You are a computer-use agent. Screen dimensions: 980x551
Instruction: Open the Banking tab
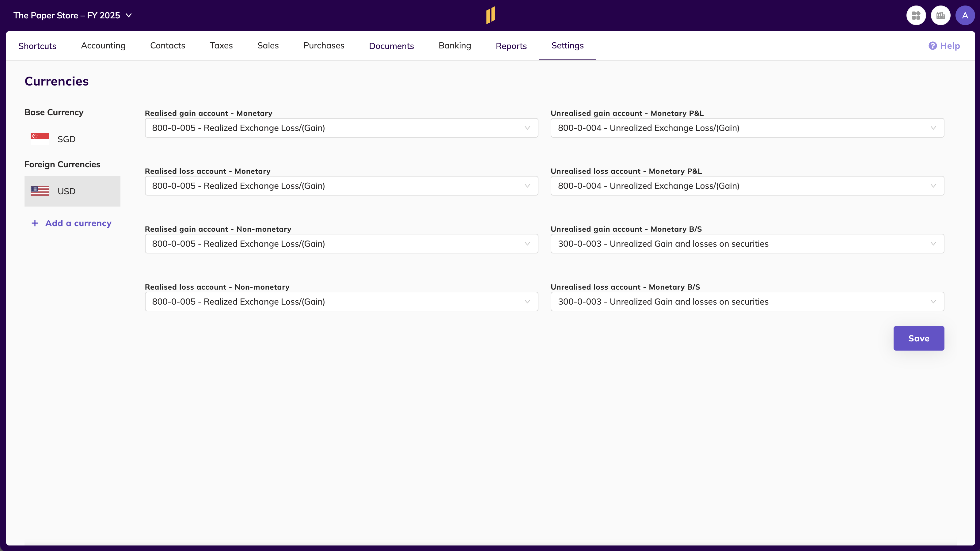click(455, 46)
